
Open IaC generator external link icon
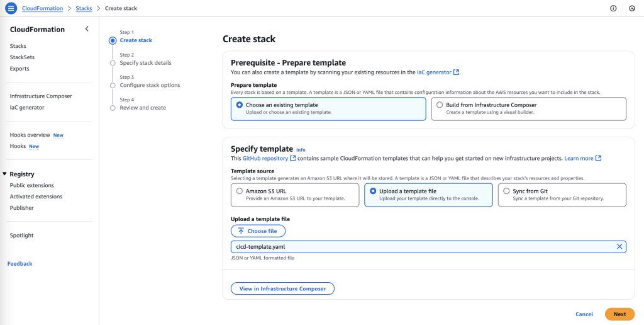[x=457, y=72]
